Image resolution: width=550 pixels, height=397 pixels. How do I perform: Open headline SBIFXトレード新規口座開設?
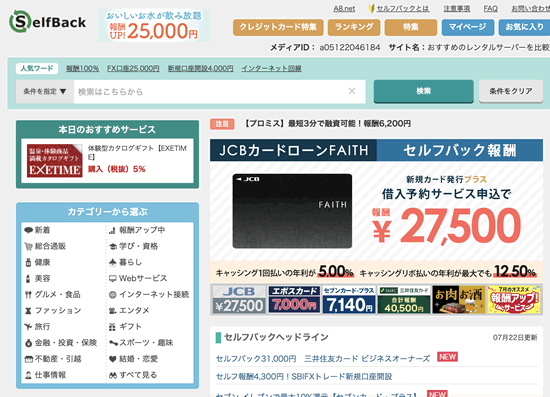304,377
